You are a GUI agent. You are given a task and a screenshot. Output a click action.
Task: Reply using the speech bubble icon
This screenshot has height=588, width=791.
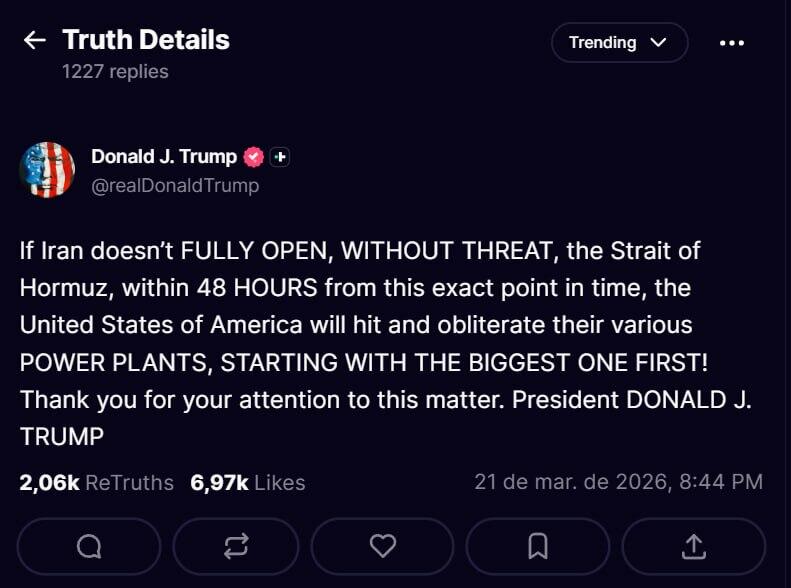tap(89, 546)
